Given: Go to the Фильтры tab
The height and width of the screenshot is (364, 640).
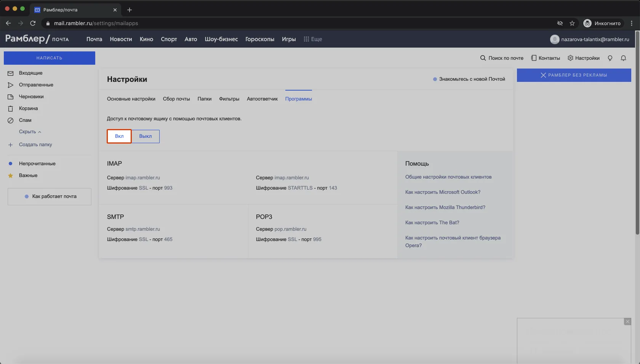Looking at the screenshot, I should point(229,99).
